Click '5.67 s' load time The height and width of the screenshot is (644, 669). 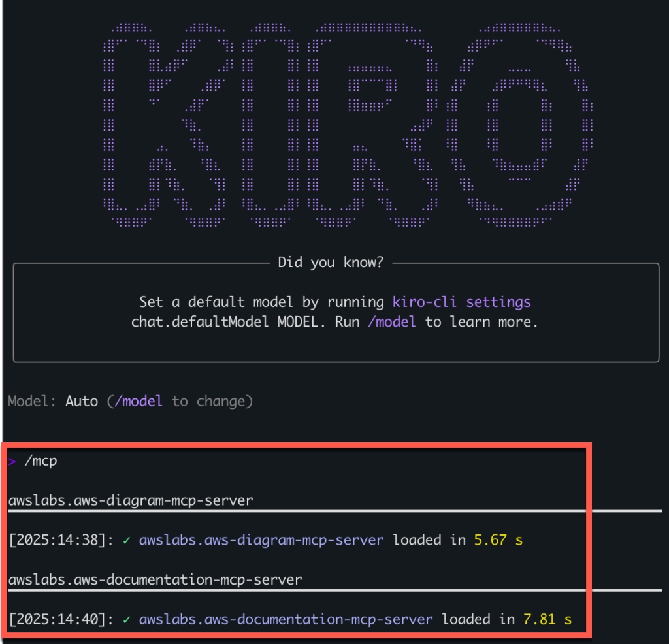click(498, 540)
